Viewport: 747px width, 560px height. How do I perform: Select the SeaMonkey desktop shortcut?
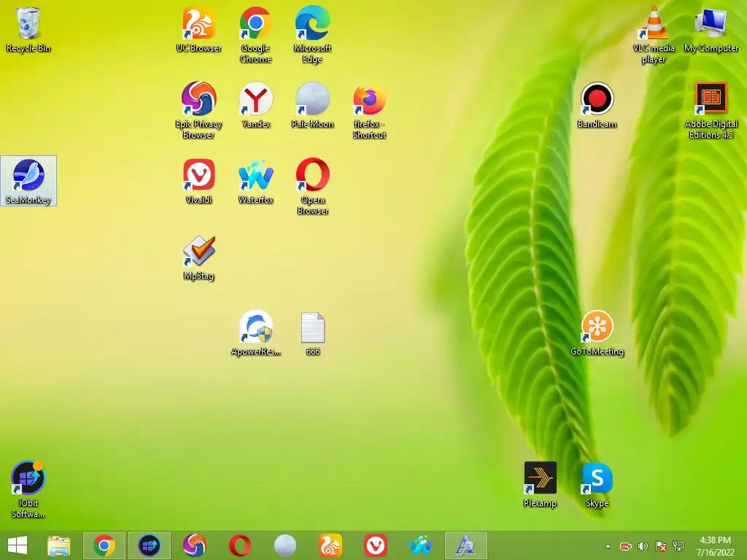click(28, 181)
